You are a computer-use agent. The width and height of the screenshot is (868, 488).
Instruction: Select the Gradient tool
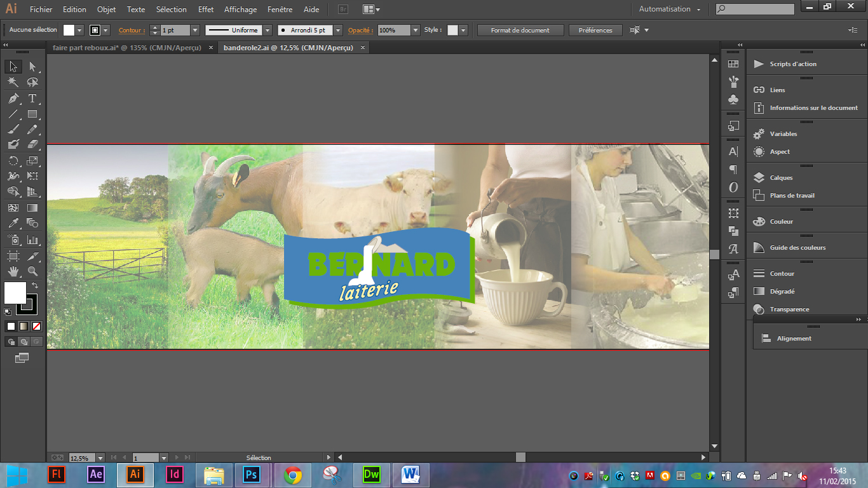pyautogui.click(x=32, y=208)
